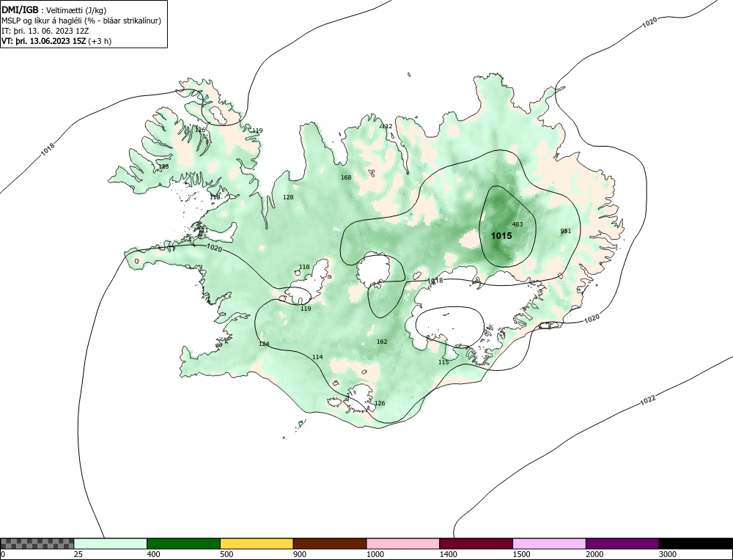733x560 pixels.
Task: Click the 123 value in the Westfjords
Action: coord(163,166)
